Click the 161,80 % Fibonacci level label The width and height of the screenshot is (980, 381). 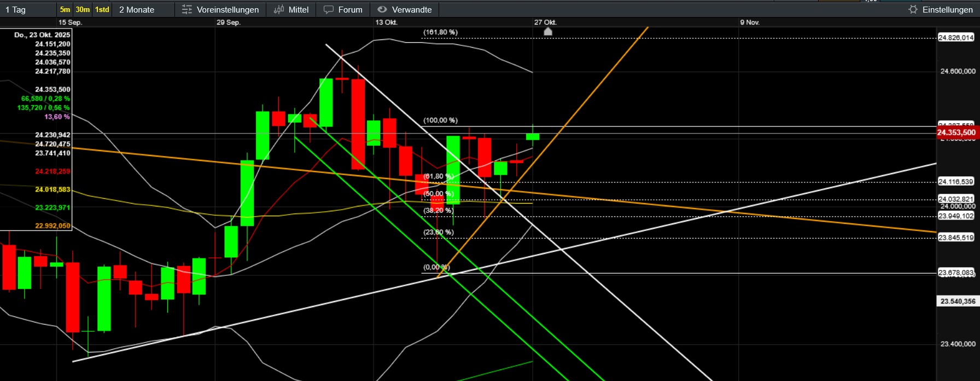click(x=440, y=32)
